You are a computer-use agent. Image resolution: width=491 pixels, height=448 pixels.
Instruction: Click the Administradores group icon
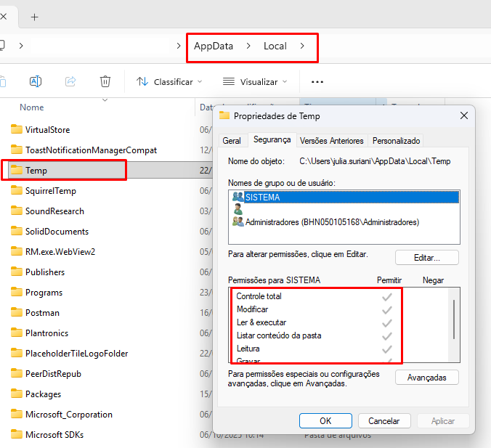[x=238, y=221]
